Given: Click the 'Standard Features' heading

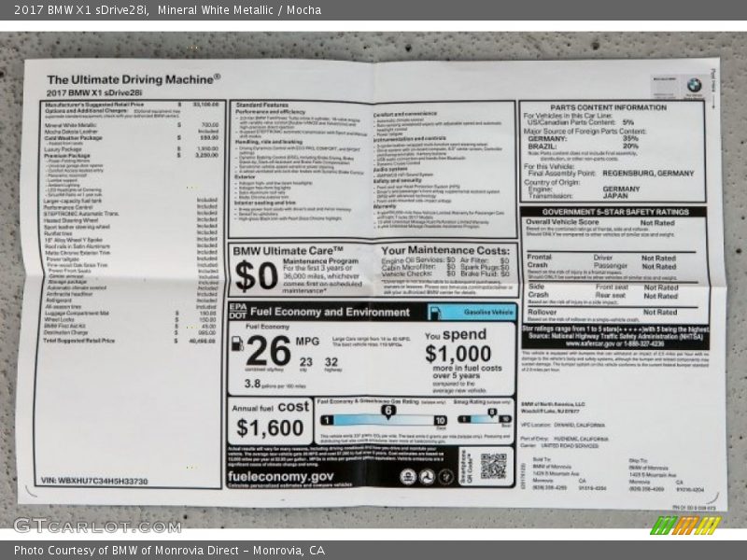Looking at the screenshot, I should [262, 105].
